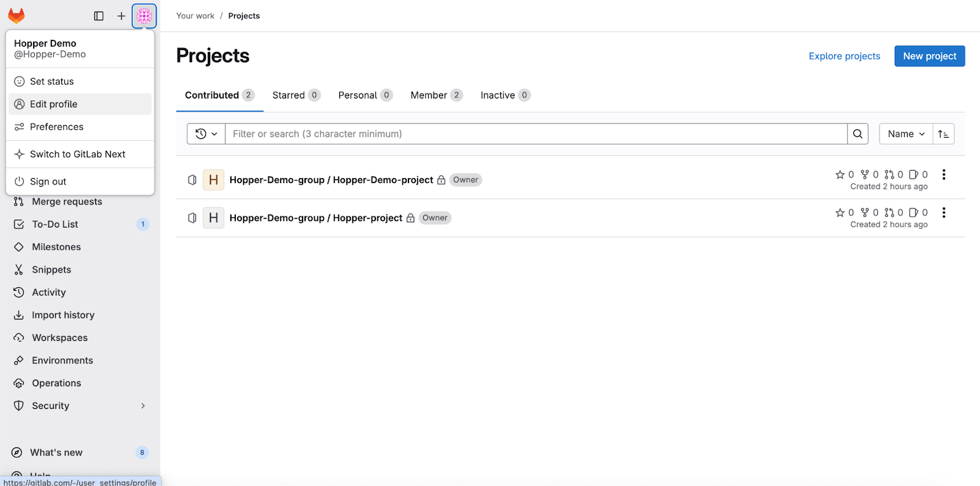This screenshot has width=980, height=486.
Task: Toggle the sidebar collapse icon
Action: tap(99, 16)
